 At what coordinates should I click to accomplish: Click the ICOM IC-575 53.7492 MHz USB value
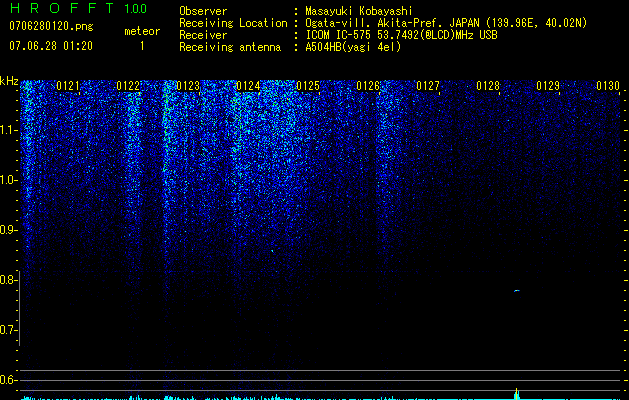401,35
